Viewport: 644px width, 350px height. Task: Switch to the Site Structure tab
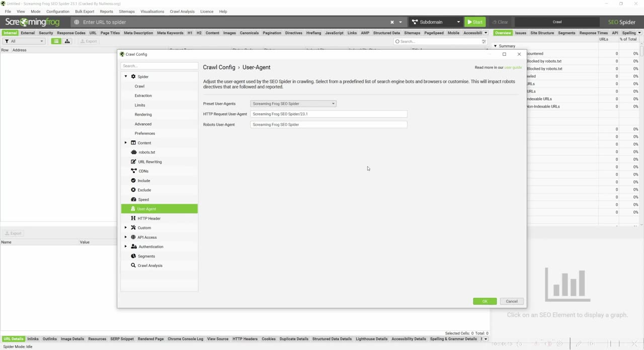[x=542, y=33]
